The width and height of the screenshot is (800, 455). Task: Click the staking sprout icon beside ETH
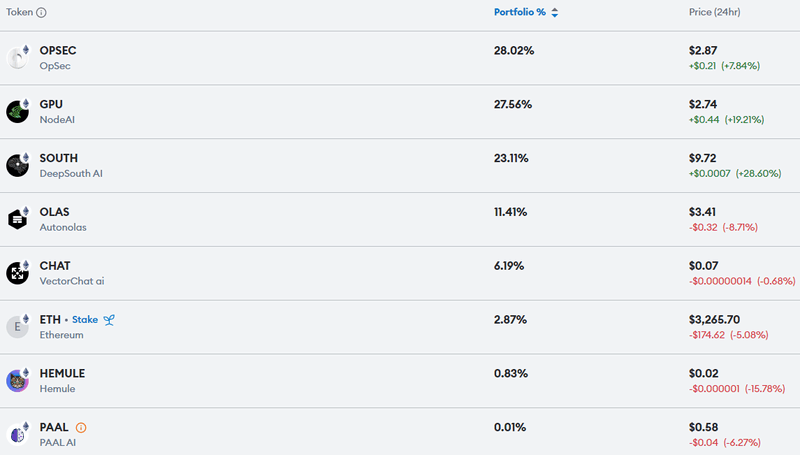tap(109, 320)
